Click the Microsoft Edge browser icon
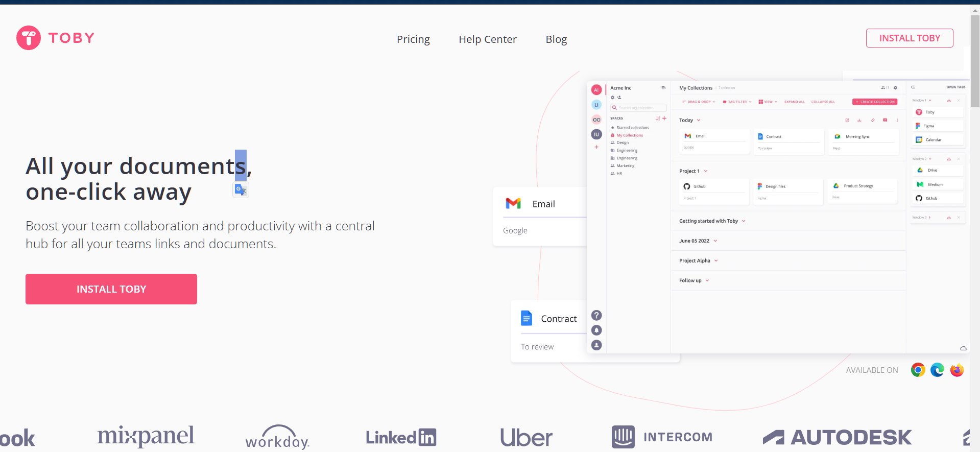 (937, 370)
